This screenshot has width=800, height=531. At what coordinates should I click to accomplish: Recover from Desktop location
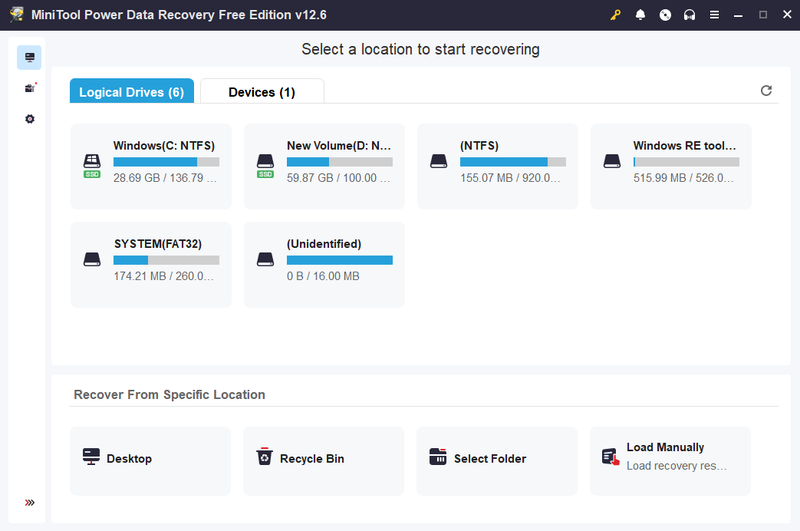pyautogui.click(x=150, y=461)
